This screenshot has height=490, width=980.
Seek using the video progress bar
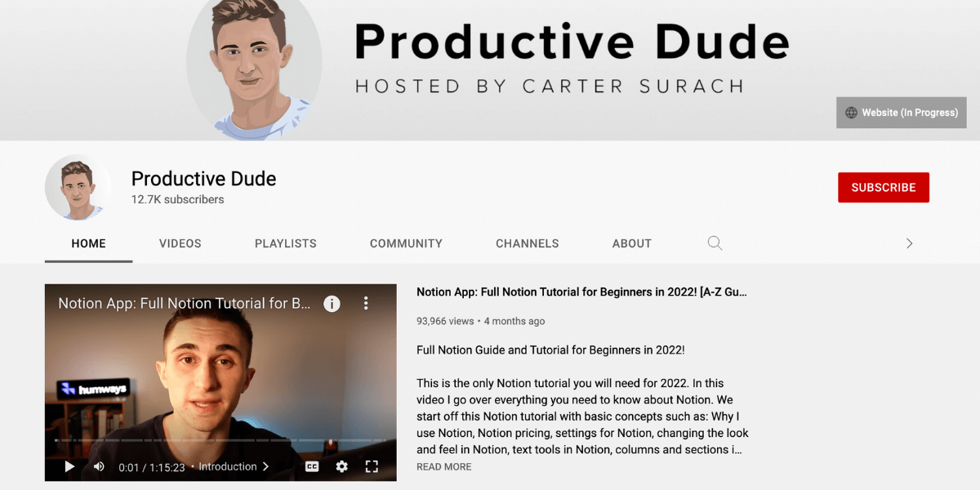(220, 441)
